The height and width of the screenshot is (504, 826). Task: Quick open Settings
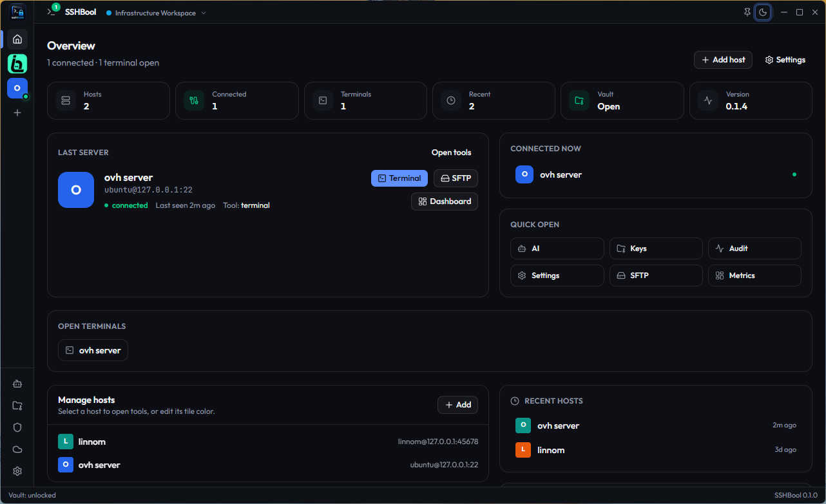pyautogui.click(x=557, y=275)
